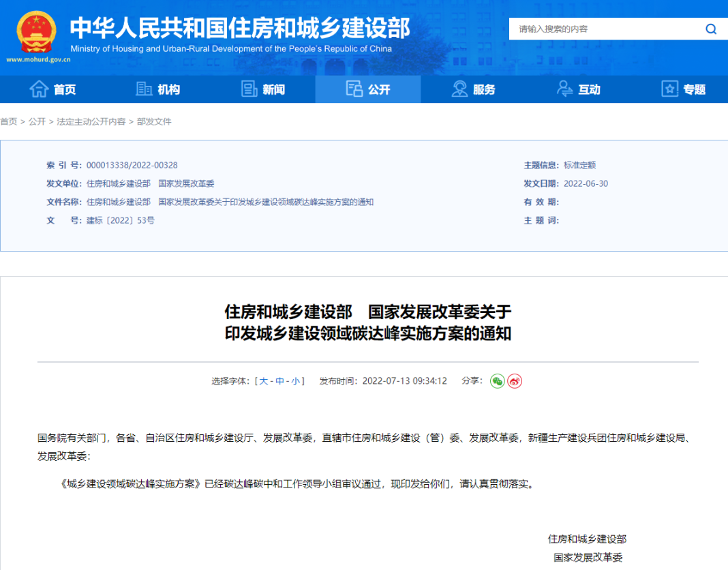Open 部发文件 breadcrumb link
The height and width of the screenshot is (570, 728).
pos(154,121)
